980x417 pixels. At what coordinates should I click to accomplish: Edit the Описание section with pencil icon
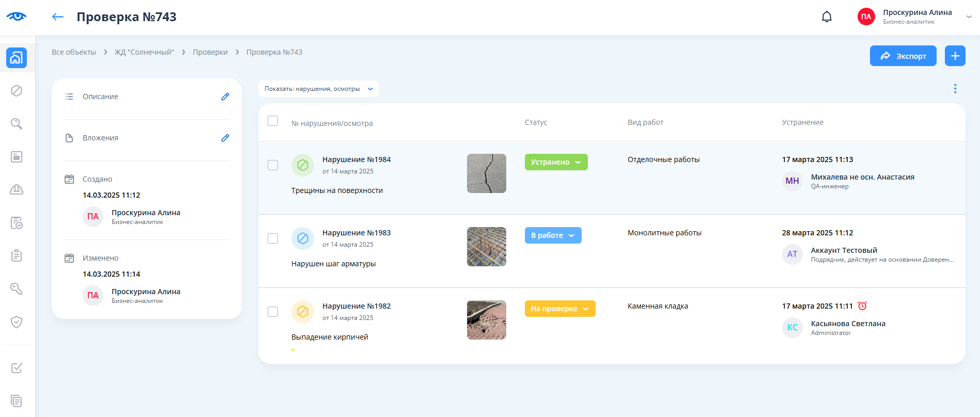coord(225,97)
